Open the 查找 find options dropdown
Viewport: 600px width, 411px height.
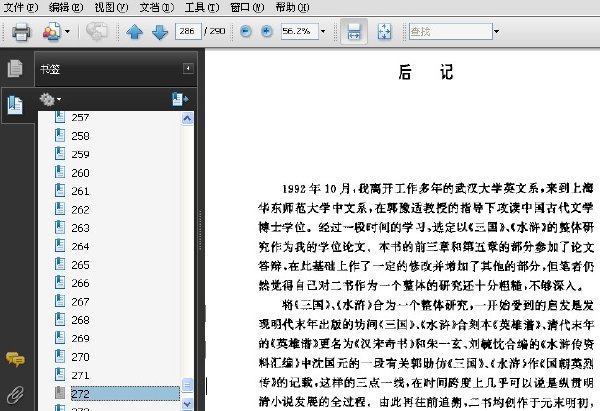click(496, 31)
